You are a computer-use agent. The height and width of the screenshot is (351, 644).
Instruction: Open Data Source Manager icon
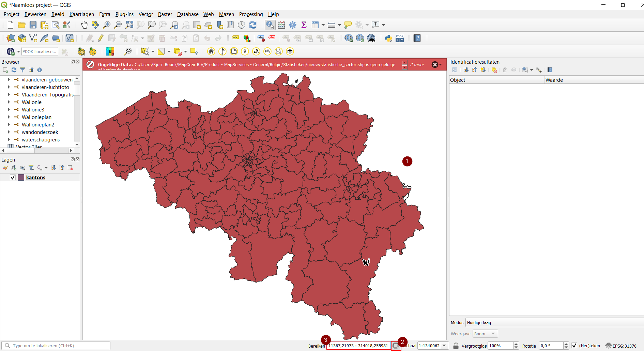11,38
